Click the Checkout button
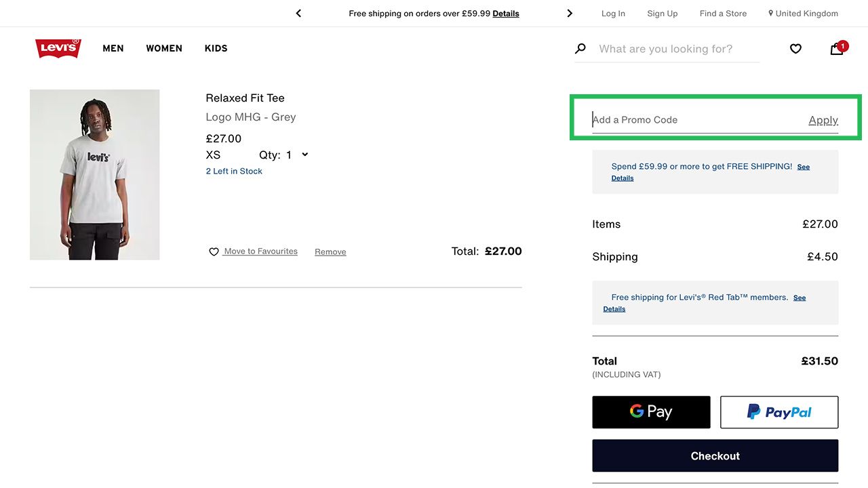The image size is (868, 488). point(715,455)
